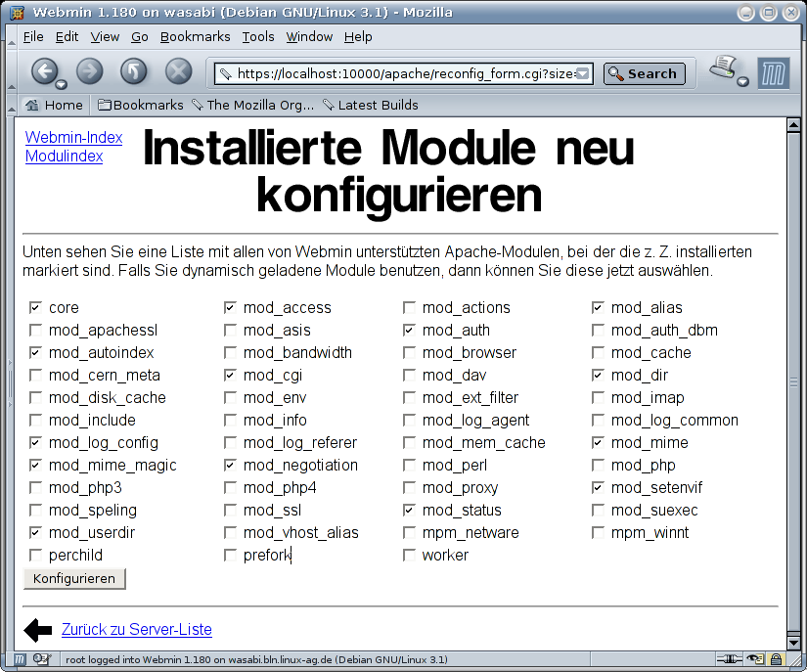Click the Forward navigation arrow
Image resolution: width=807 pixels, height=672 pixels.
tap(90, 71)
